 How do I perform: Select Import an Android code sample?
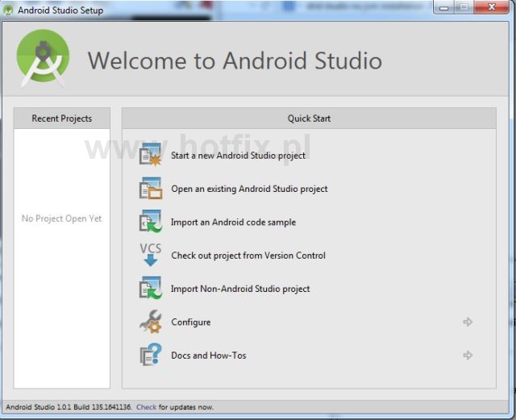[x=233, y=222]
